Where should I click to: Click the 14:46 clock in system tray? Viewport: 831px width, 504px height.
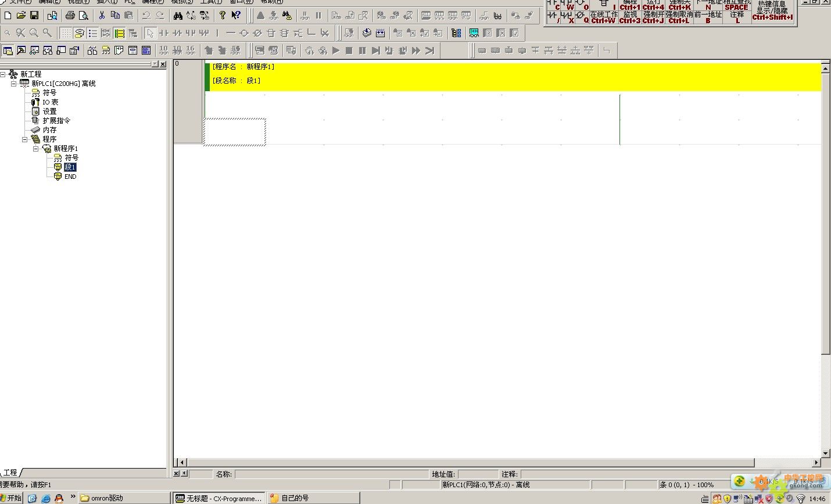[x=818, y=499]
